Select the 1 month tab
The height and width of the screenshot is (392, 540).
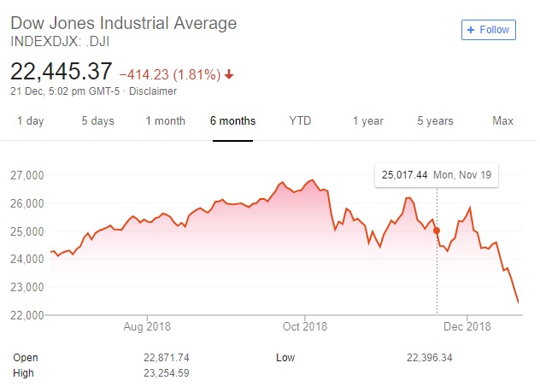[165, 121]
